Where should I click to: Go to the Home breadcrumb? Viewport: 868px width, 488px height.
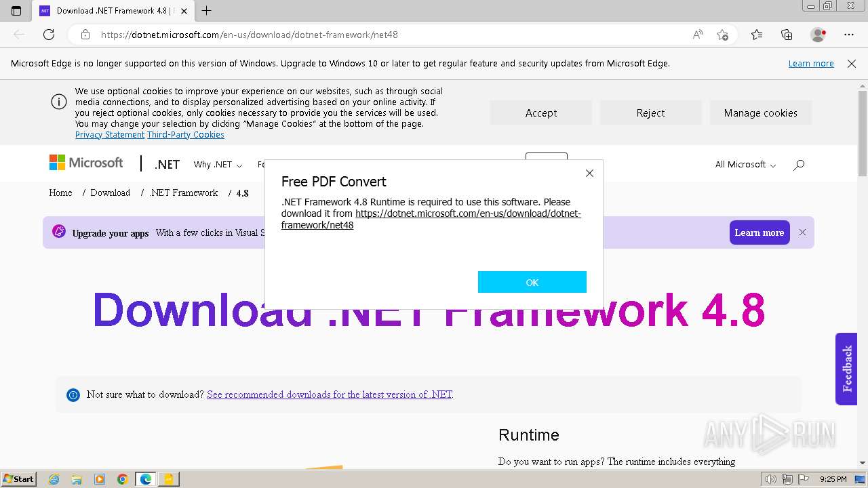click(60, 193)
